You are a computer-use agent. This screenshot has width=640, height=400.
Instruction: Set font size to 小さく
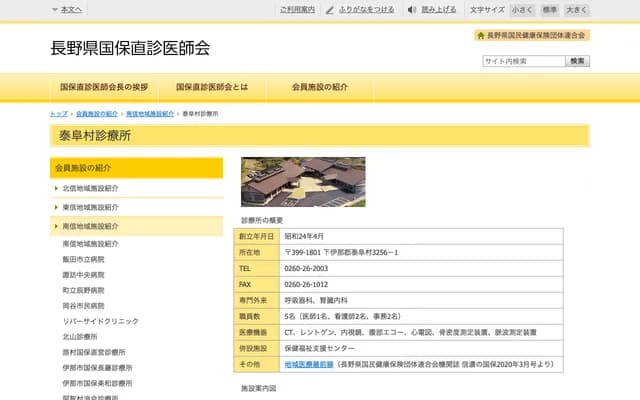point(521,9)
